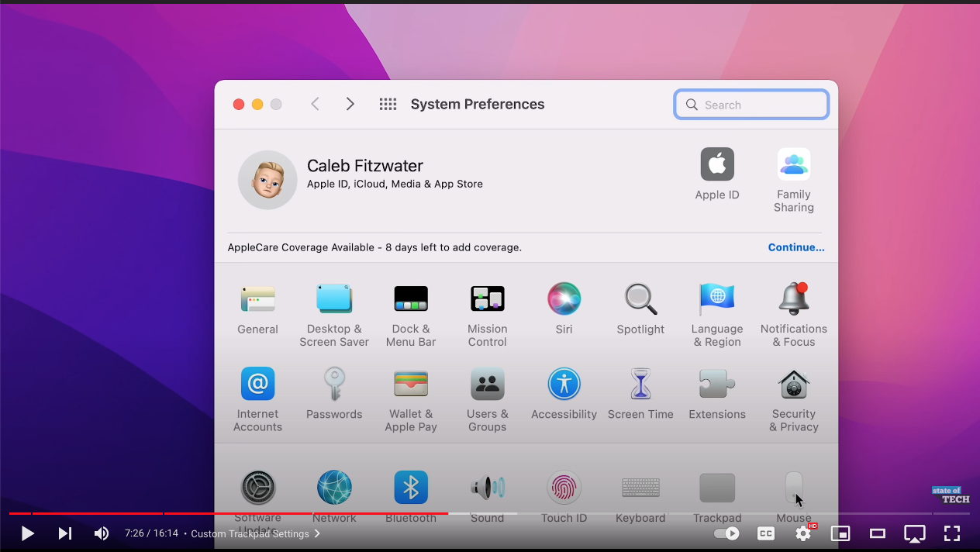Toggle the autoplay switch
980x552 pixels.
pyautogui.click(x=726, y=533)
